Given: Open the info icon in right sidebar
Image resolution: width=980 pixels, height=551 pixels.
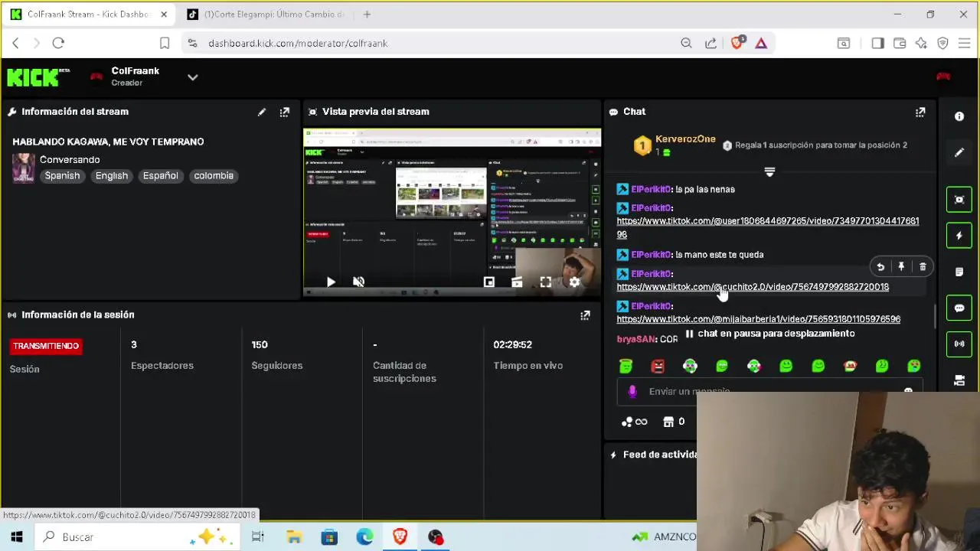Looking at the screenshot, I should coord(959,116).
